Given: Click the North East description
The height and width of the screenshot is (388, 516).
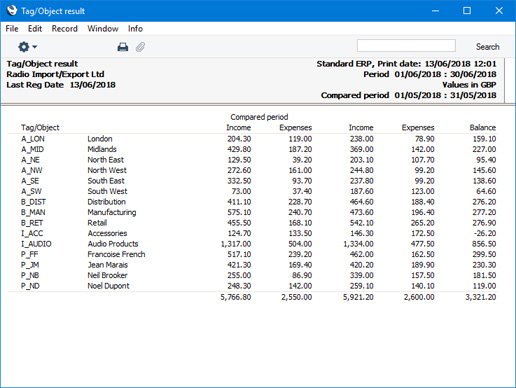Looking at the screenshot, I should click(x=105, y=160).
